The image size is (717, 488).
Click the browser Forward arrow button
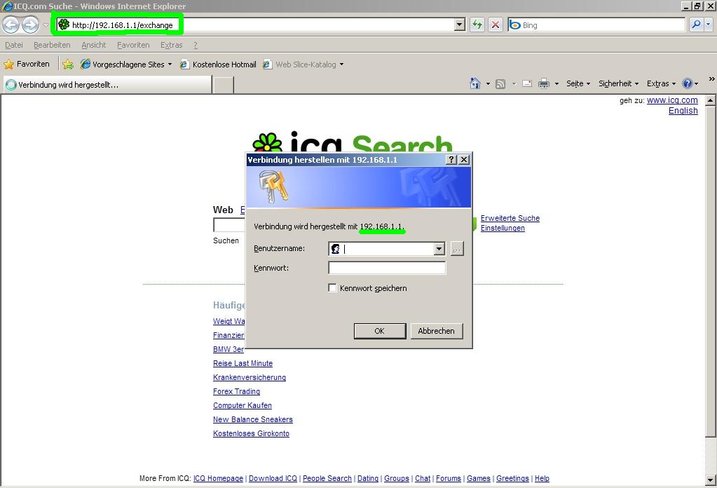click(x=30, y=25)
